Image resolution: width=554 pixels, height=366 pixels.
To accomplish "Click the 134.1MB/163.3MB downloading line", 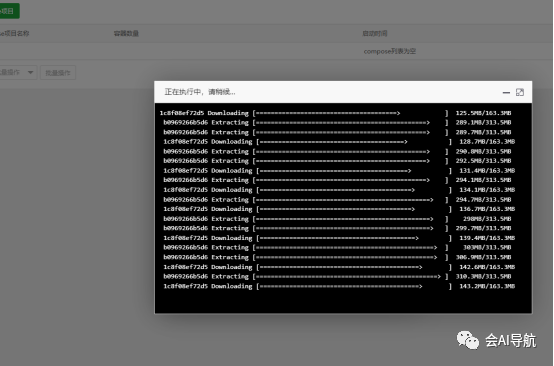I will [339, 190].
